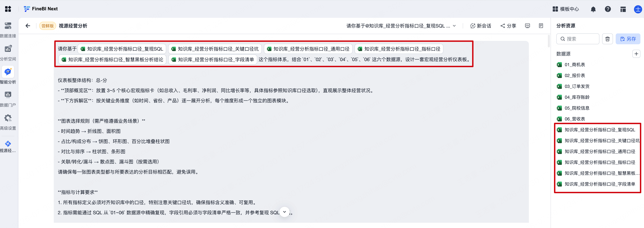Start a 新会话
The width and height of the screenshot is (644, 228).
click(481, 26)
